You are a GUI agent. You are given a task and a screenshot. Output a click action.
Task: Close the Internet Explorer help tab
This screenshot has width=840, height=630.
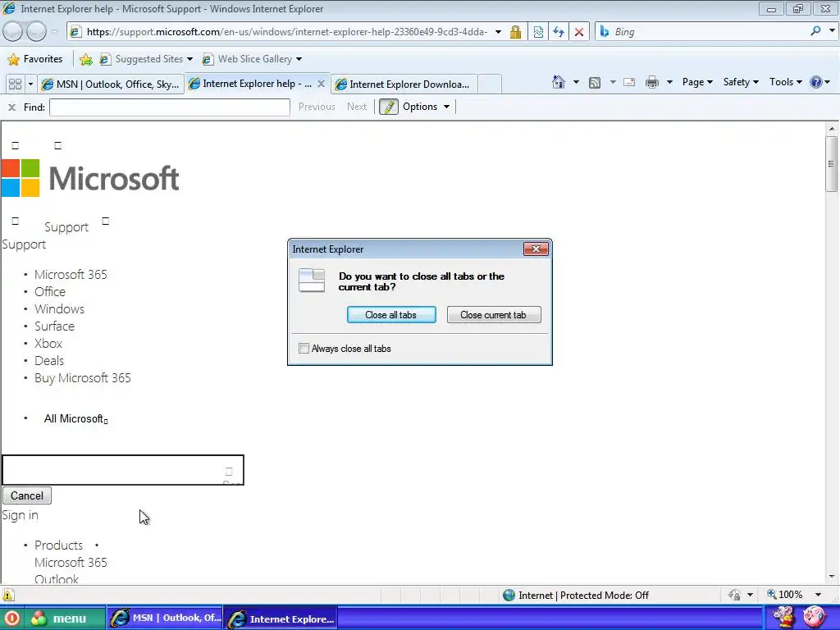(x=321, y=84)
